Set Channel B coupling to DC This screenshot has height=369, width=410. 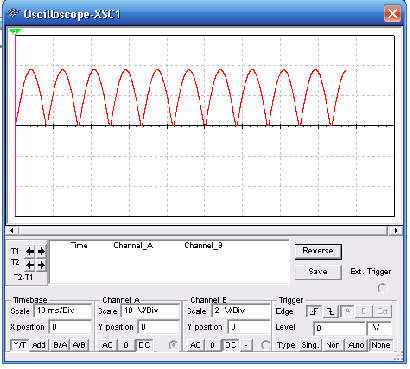tap(230, 345)
